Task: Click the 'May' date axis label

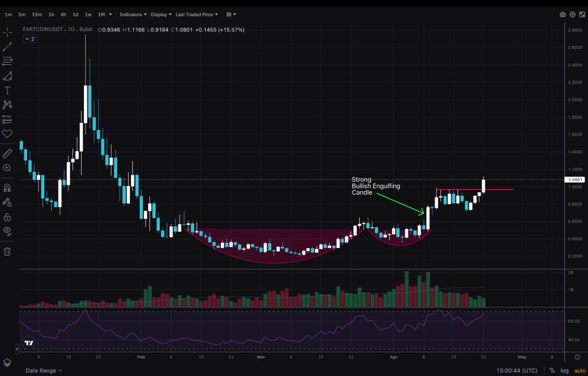Action: [x=522, y=357]
